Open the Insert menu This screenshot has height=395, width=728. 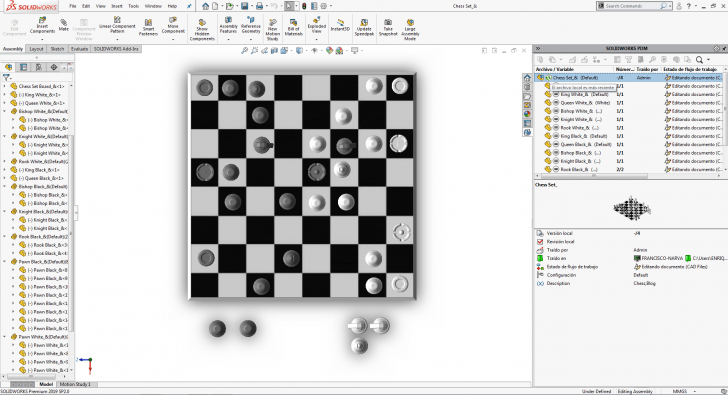[117, 6]
